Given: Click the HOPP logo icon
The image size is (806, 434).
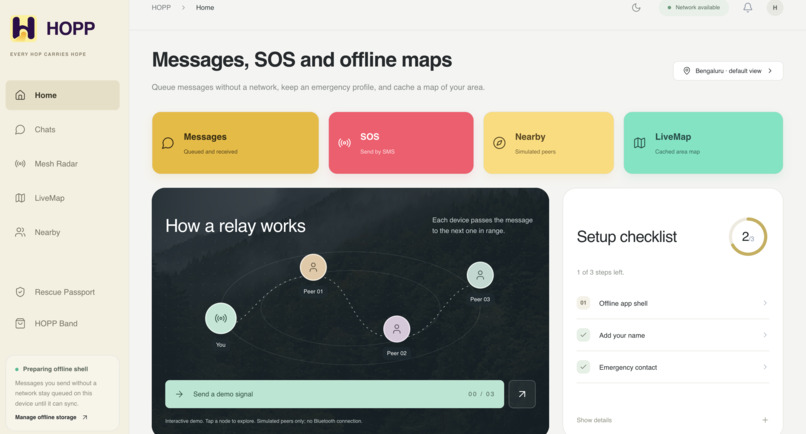Looking at the screenshot, I should click(x=24, y=28).
